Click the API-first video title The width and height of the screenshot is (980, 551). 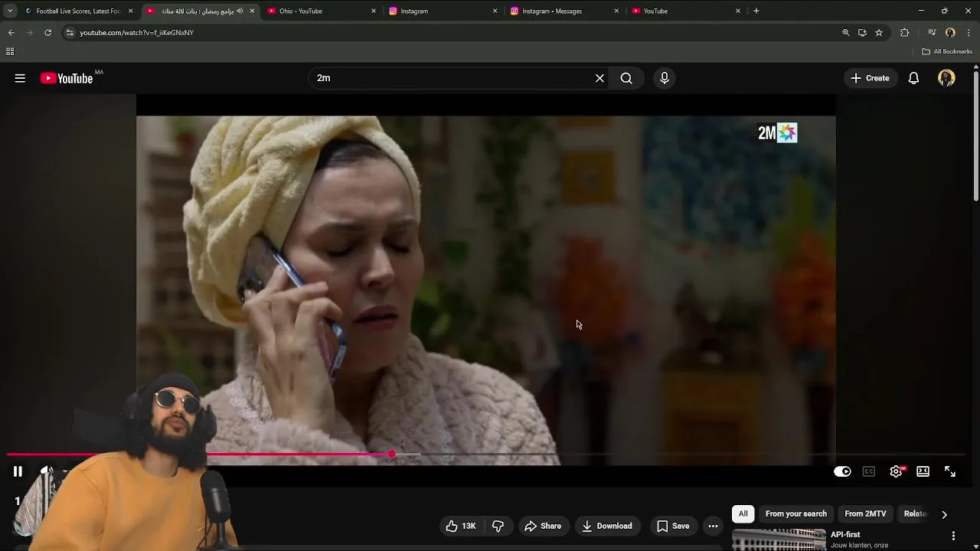point(845,535)
